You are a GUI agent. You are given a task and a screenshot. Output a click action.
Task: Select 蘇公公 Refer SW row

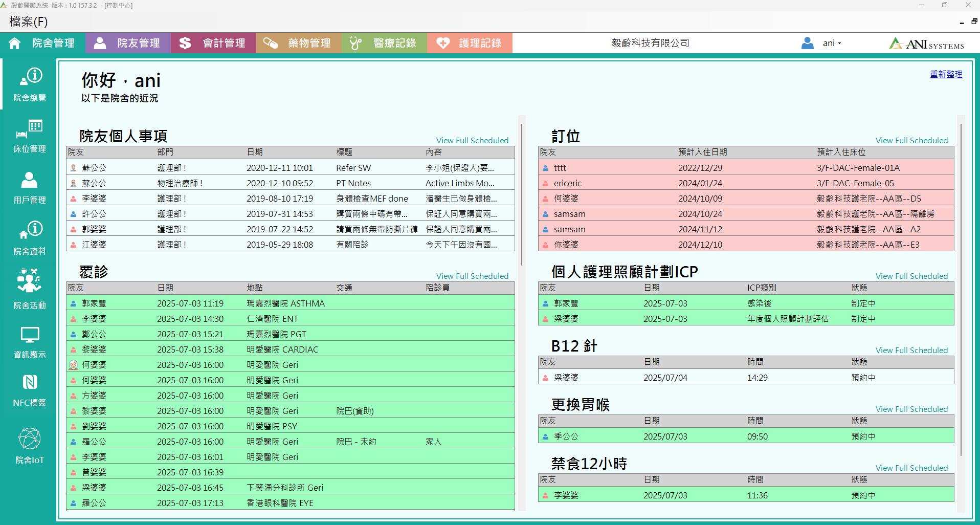(x=290, y=168)
